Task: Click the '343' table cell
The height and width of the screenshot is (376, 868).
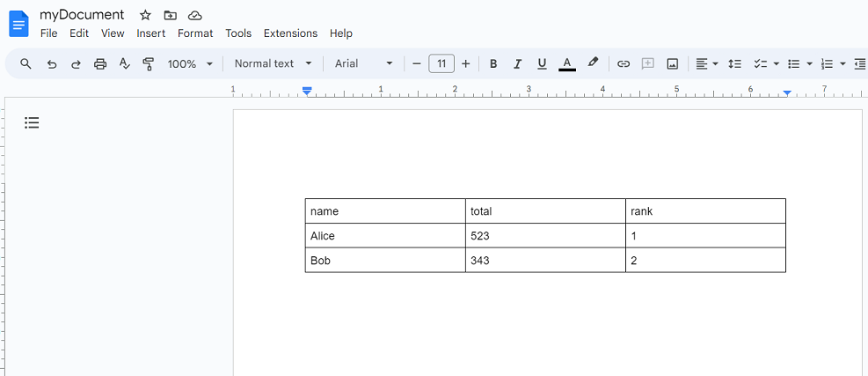Action: coord(545,260)
